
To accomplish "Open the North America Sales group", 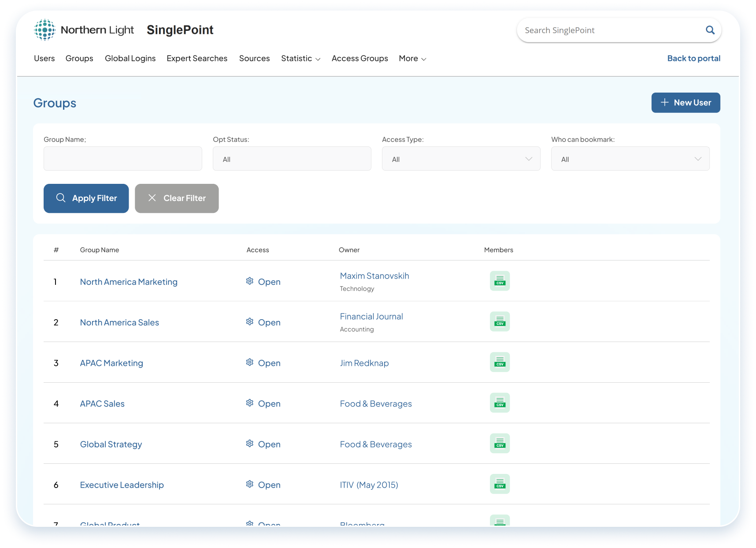I will (119, 322).
